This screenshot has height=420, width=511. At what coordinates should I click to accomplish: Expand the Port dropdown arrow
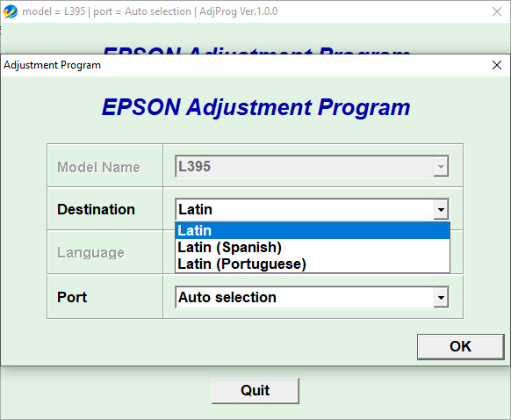441,297
